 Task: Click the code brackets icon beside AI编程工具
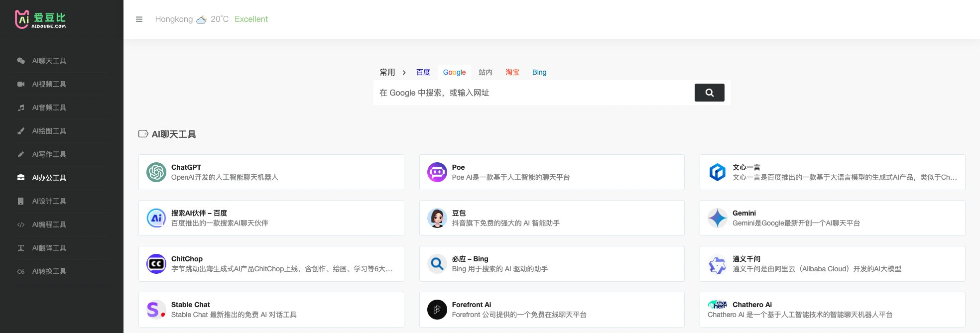pyautogui.click(x=21, y=224)
